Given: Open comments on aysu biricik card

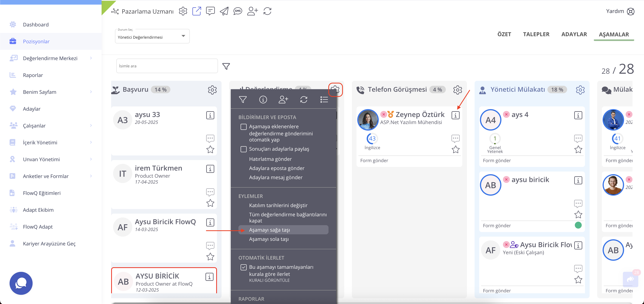Looking at the screenshot, I should tap(578, 204).
